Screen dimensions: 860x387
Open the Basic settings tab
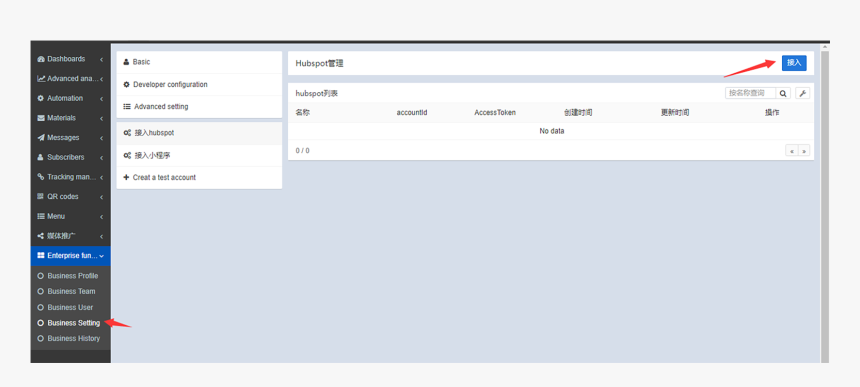199,62
